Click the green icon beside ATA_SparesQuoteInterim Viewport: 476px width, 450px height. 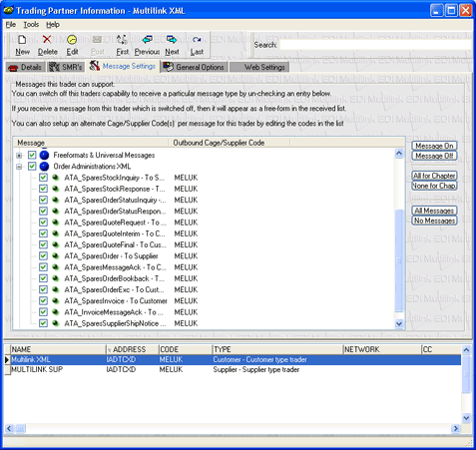(x=56, y=233)
